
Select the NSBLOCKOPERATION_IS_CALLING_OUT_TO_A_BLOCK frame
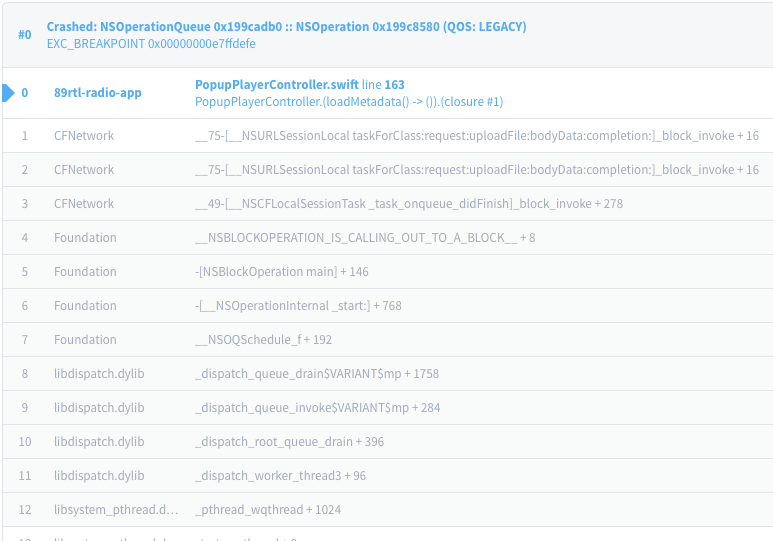pos(364,238)
